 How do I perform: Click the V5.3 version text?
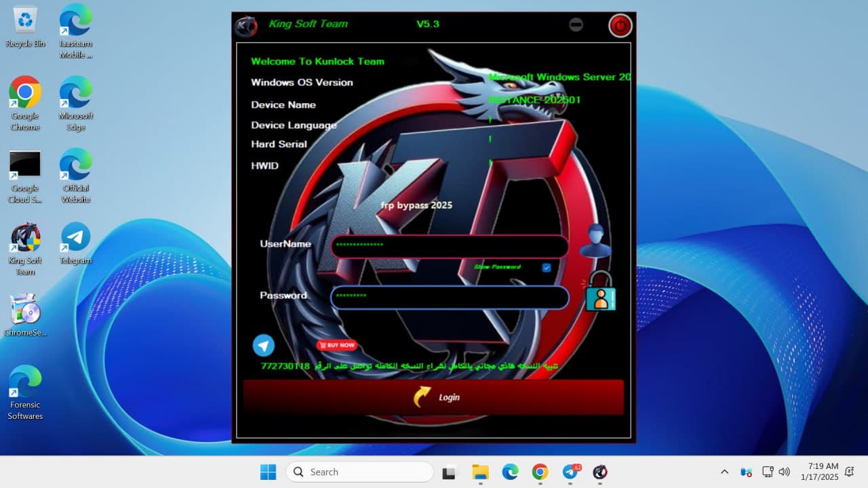[x=428, y=24]
